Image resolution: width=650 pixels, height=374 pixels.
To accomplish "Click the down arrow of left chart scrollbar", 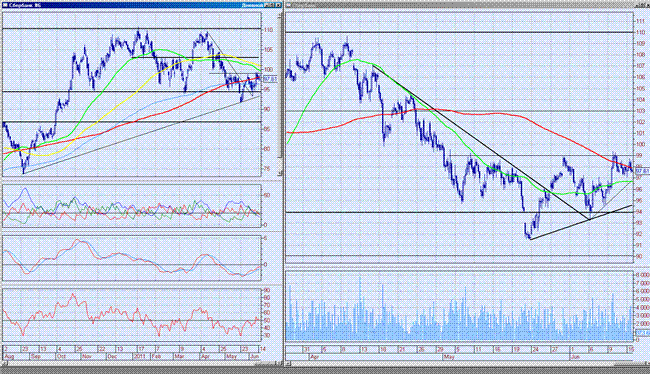I will tap(280, 173).
